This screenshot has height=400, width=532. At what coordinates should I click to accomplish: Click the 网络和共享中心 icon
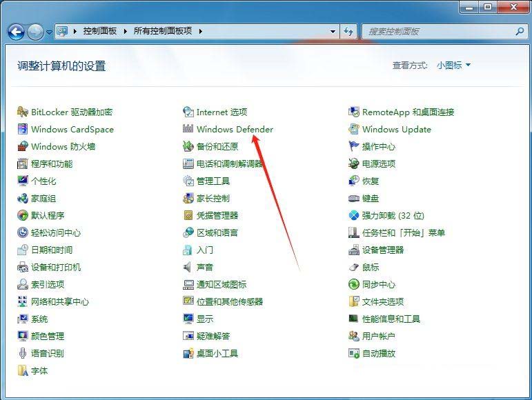point(22,301)
